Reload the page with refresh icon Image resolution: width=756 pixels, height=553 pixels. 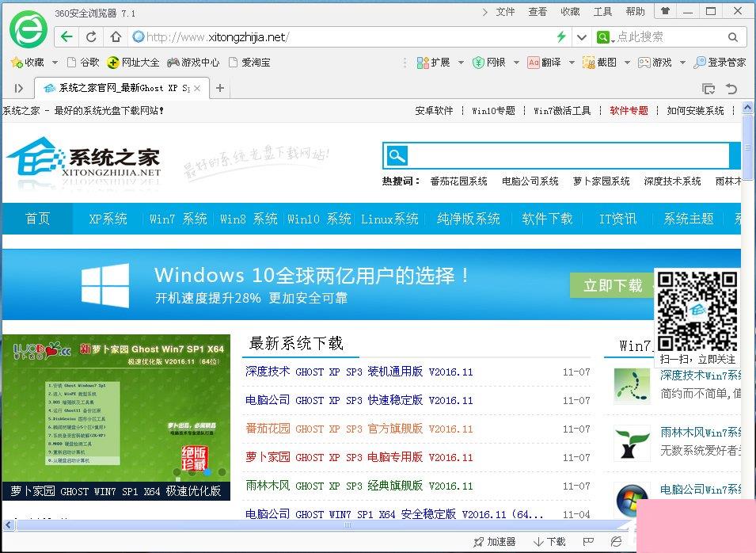(91, 36)
